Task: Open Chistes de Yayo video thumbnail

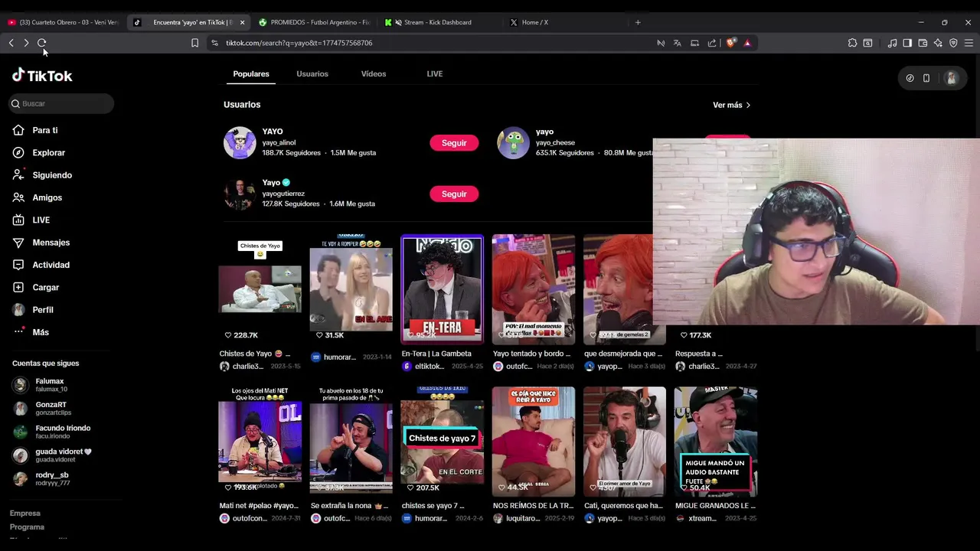Action: (x=260, y=289)
